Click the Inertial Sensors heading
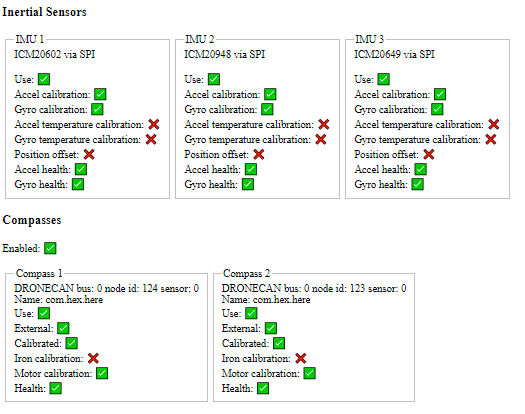 click(x=44, y=12)
